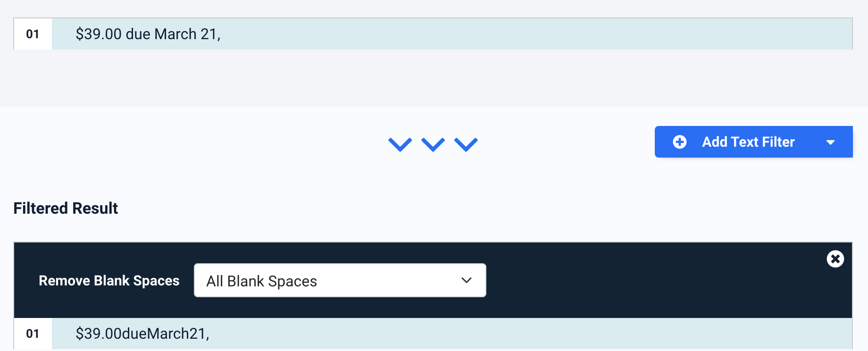Click the chevron inside All Blank Spaces selector
The height and width of the screenshot is (351, 868).
(466, 280)
